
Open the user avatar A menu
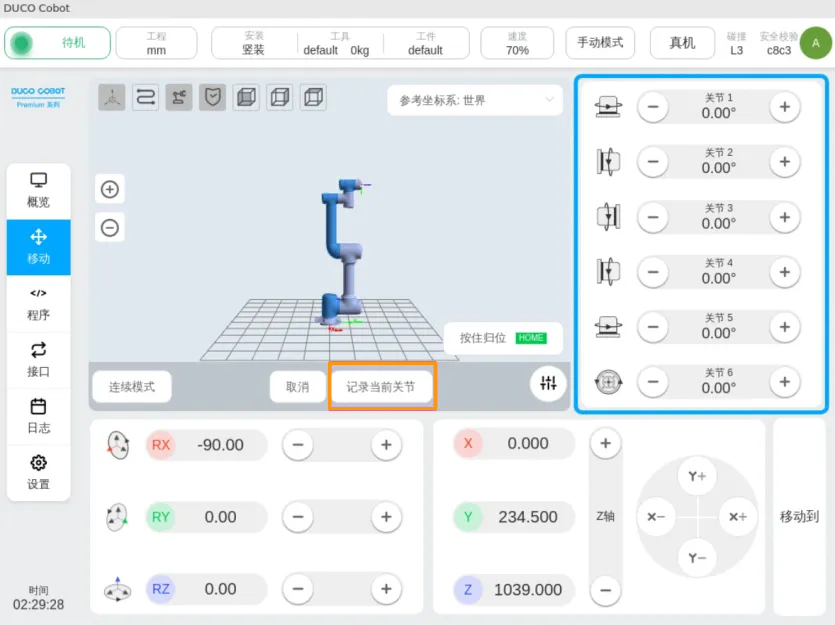pos(816,43)
